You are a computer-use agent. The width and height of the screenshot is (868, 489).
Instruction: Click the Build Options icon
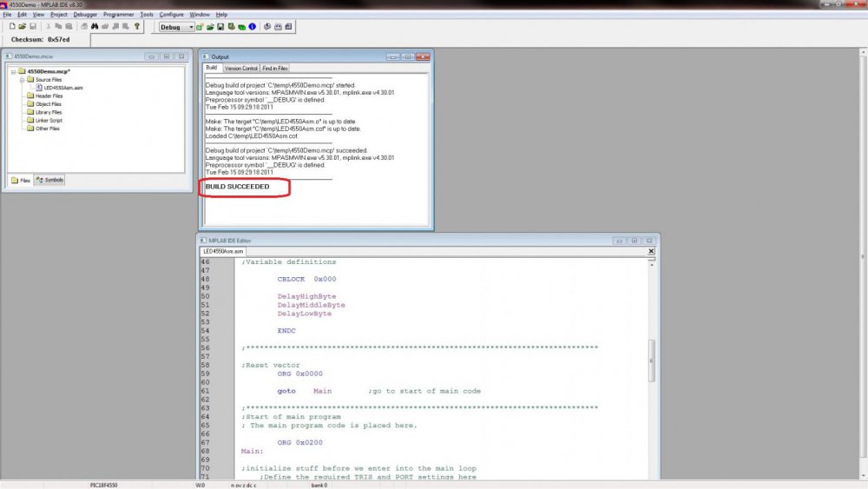[x=231, y=27]
